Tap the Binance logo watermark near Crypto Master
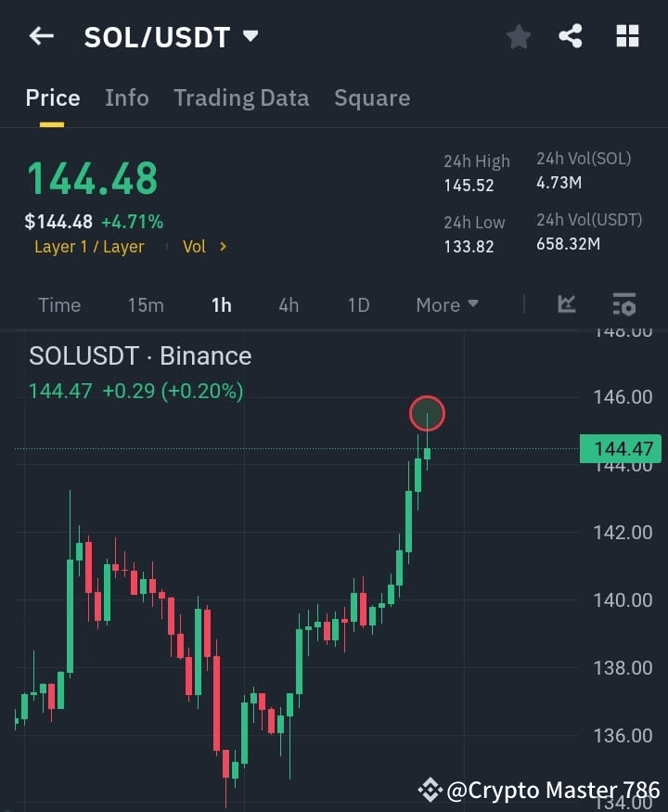 pos(431,789)
